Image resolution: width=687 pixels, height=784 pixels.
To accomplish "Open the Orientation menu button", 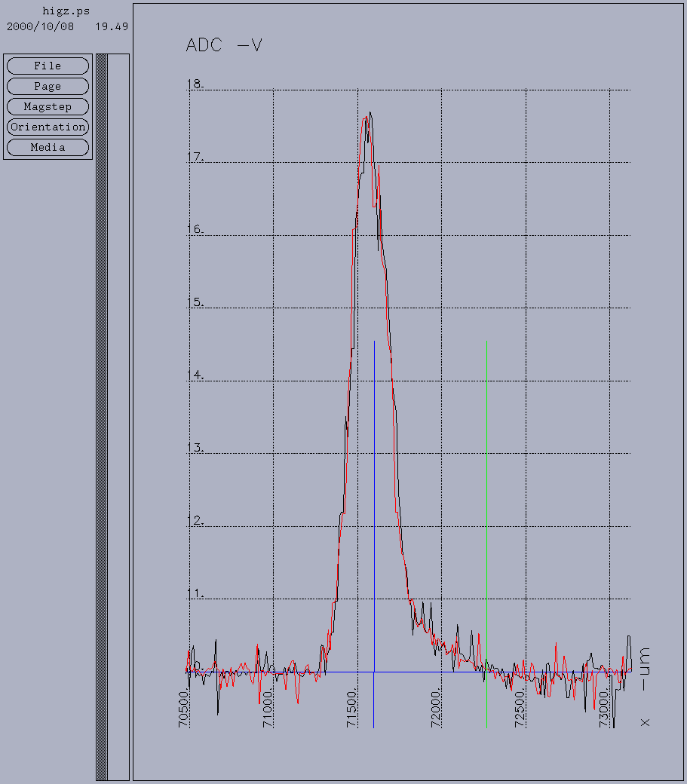I will (48, 127).
